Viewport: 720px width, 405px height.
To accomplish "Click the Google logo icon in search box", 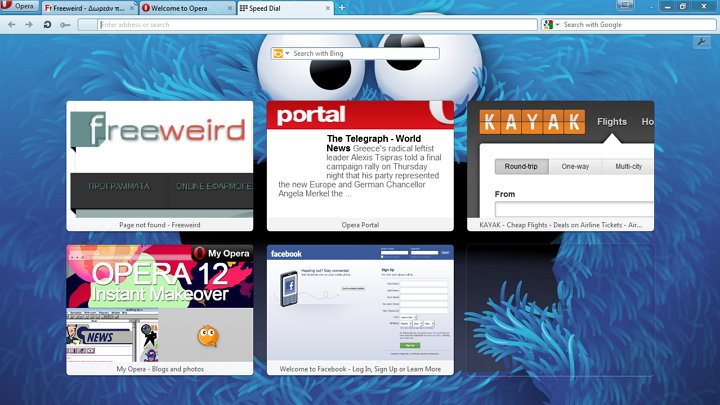I will (548, 25).
